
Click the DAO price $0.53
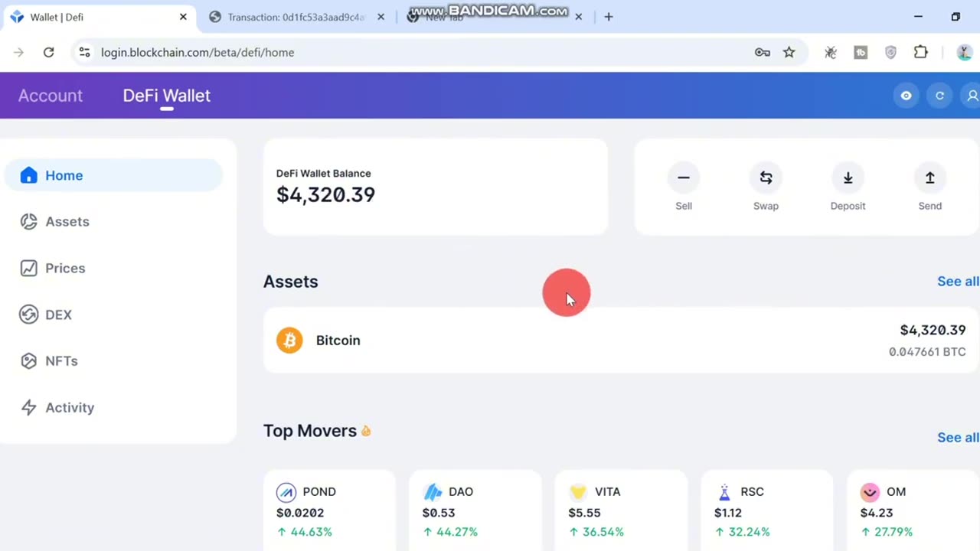439,513
